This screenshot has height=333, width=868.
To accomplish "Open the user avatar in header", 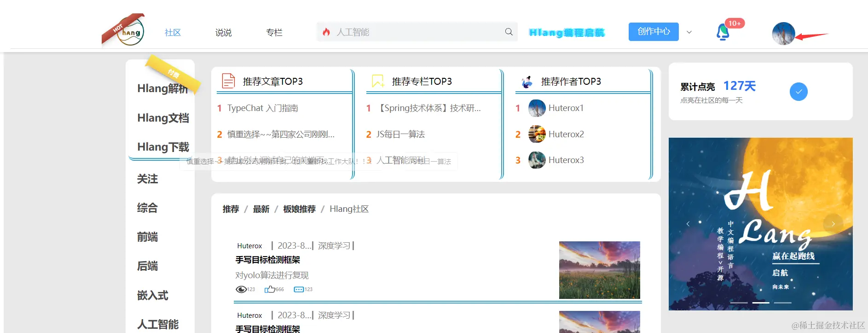I will [783, 34].
